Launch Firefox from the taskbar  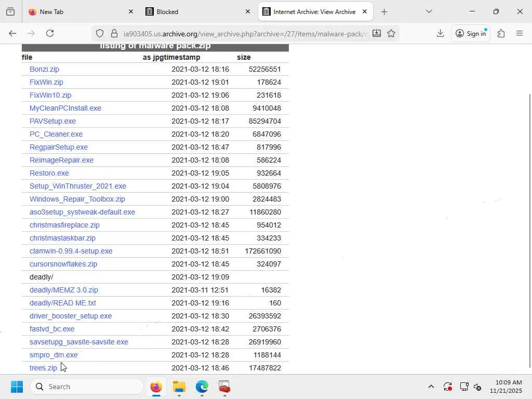click(156, 387)
